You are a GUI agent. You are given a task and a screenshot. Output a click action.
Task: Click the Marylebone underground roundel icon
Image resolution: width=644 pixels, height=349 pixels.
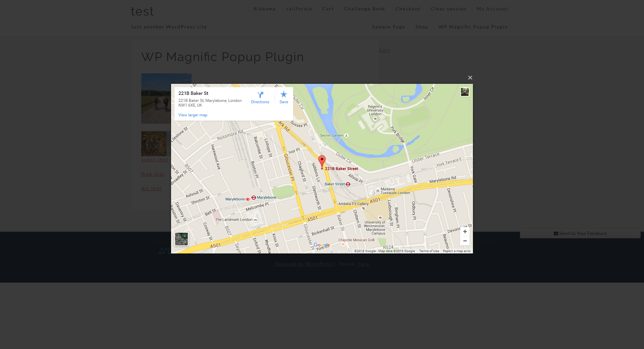[x=254, y=197]
